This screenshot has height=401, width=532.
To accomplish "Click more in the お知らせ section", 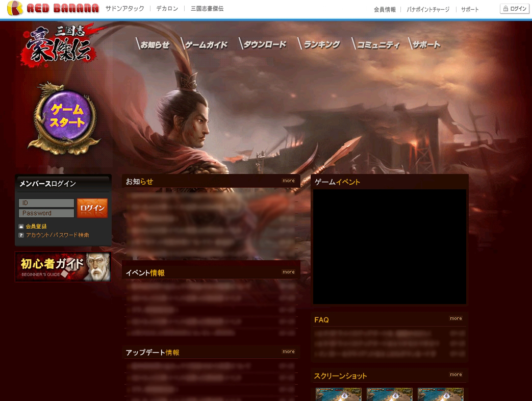I will pos(289,181).
